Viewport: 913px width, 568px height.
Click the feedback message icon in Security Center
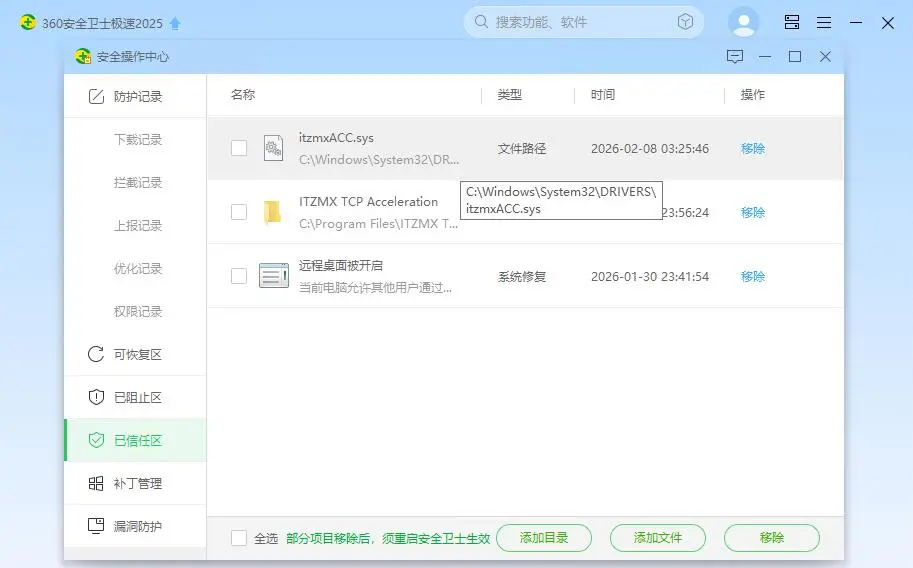click(x=735, y=57)
